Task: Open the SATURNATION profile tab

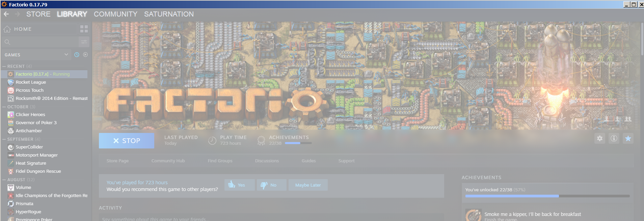Action: pyautogui.click(x=169, y=14)
